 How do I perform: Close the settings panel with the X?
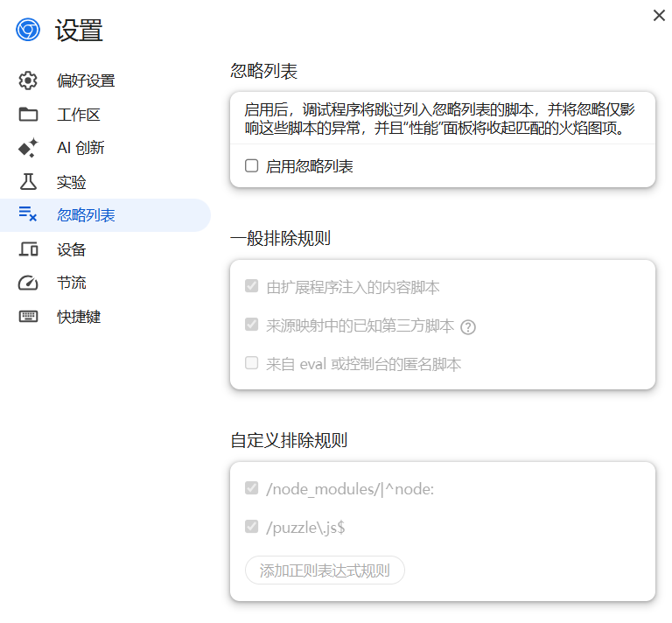[659, 15]
